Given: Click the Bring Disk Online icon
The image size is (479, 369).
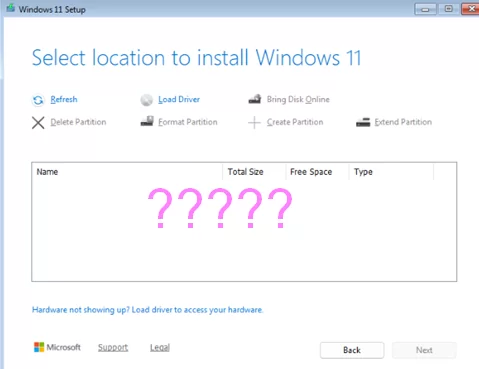Looking at the screenshot, I should (x=255, y=99).
